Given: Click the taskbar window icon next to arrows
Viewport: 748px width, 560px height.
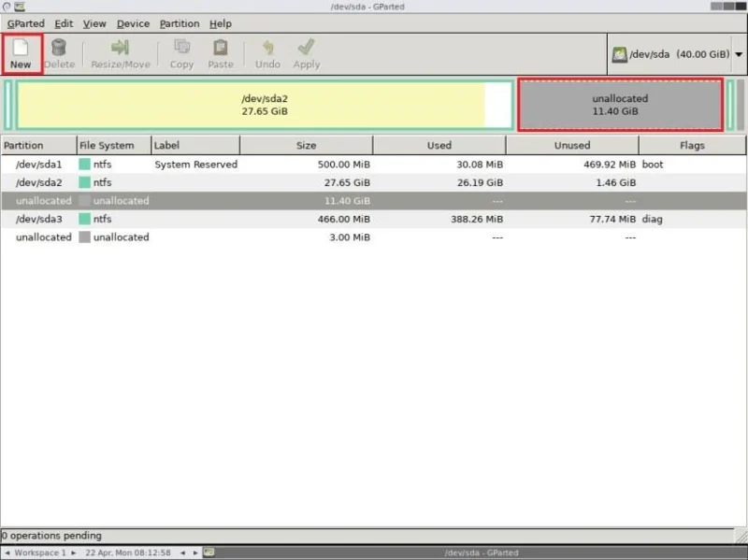Looking at the screenshot, I should point(209,553).
